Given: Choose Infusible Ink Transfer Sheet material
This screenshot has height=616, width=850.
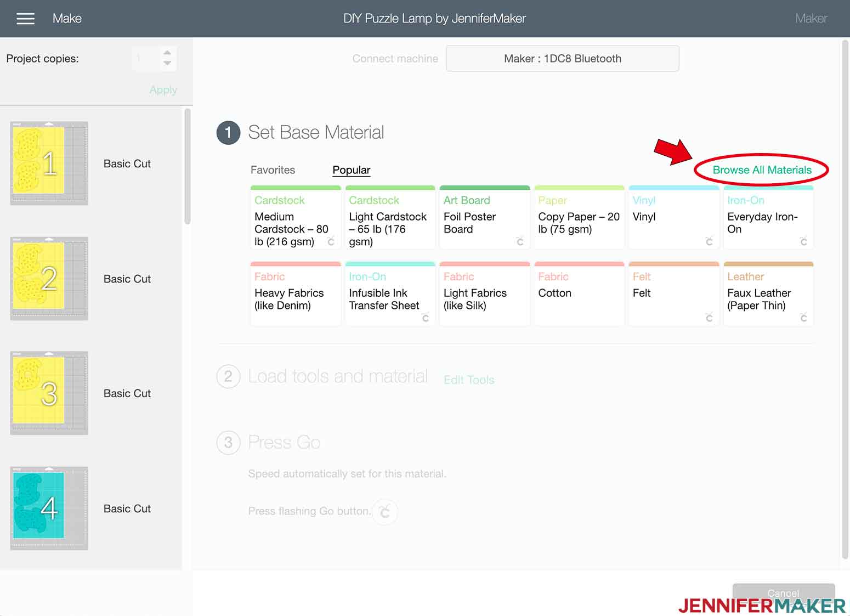Looking at the screenshot, I should (390, 294).
